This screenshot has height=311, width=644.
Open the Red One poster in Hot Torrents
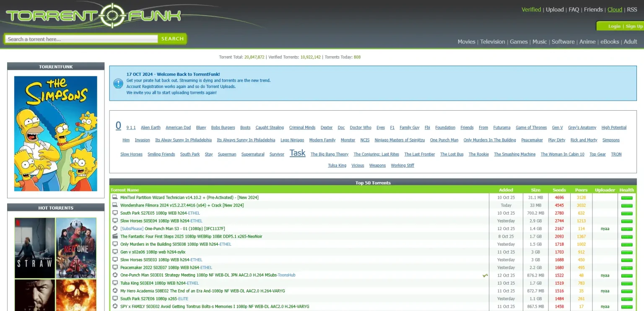pos(76,248)
